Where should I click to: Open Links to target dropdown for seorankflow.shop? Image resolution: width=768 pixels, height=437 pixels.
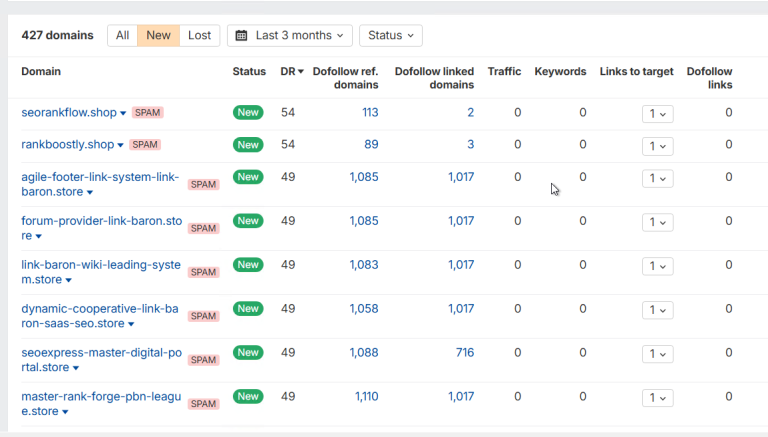coord(657,114)
